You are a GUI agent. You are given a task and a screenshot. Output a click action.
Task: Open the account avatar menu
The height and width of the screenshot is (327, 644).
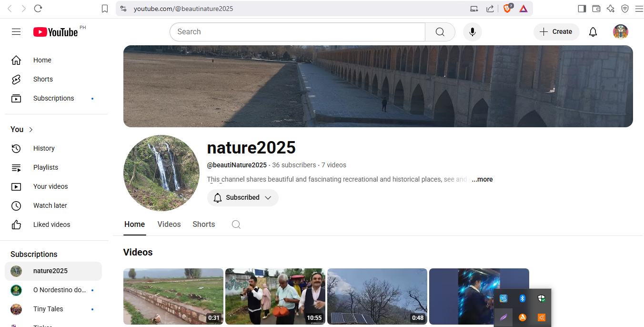point(621,32)
